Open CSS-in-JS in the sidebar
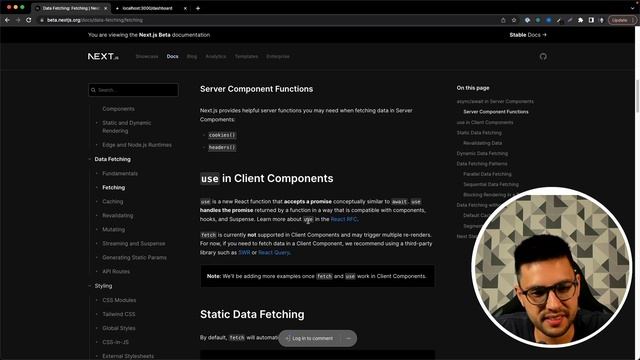 [x=116, y=342]
